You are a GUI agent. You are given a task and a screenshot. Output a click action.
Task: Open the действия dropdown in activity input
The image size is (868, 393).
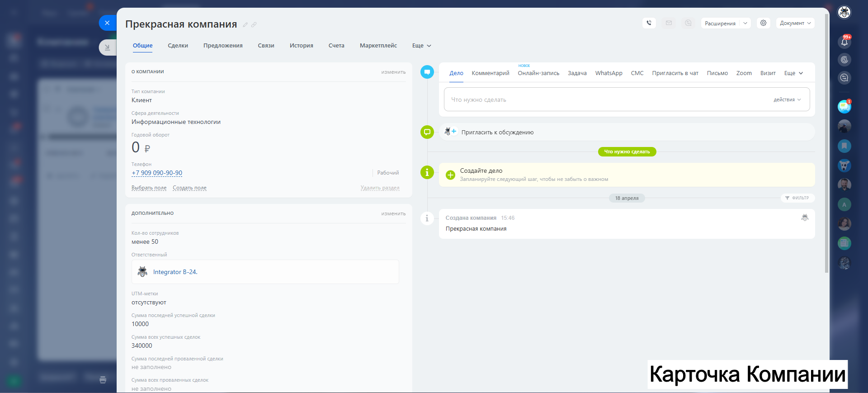click(787, 99)
